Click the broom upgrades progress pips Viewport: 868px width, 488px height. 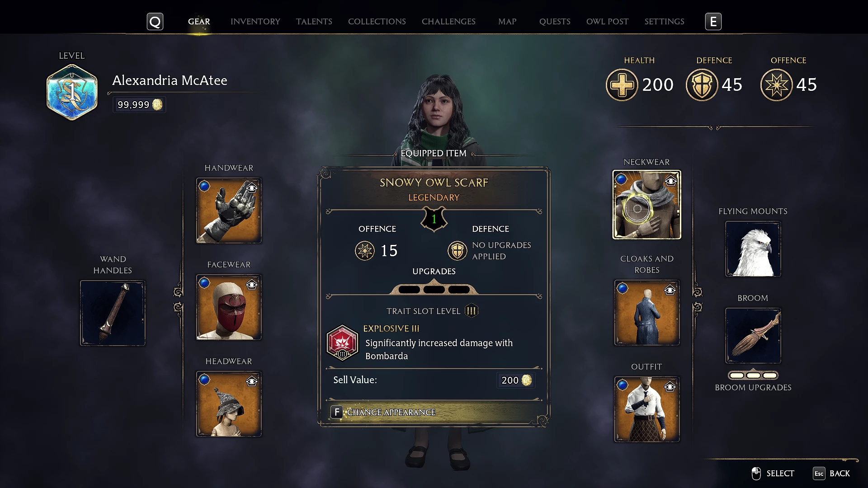point(753,375)
